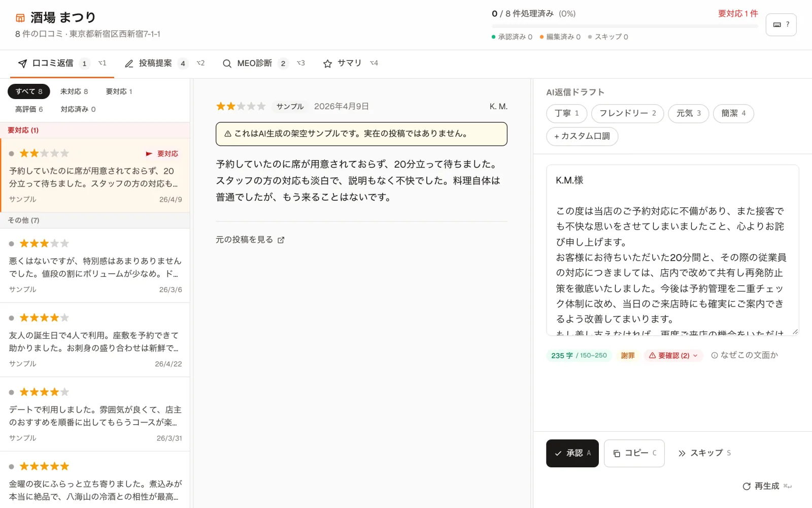
Task: Filter reviews by 要対応 1 chip
Action: coord(119,91)
